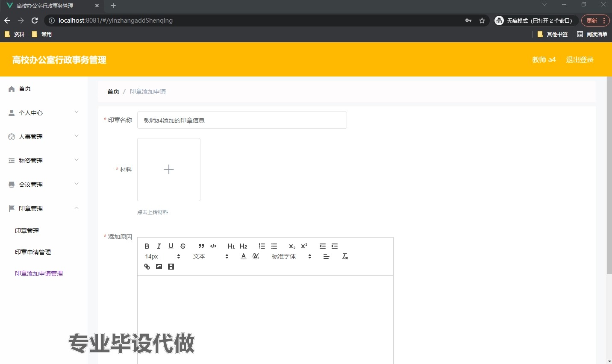612x364 pixels.
Task: Open the 其他书签 bookmark folder
Action: (553, 34)
